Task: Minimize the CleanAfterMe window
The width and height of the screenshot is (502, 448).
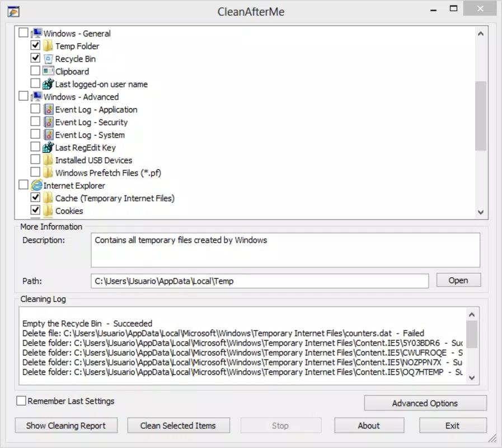Action: coord(434,10)
